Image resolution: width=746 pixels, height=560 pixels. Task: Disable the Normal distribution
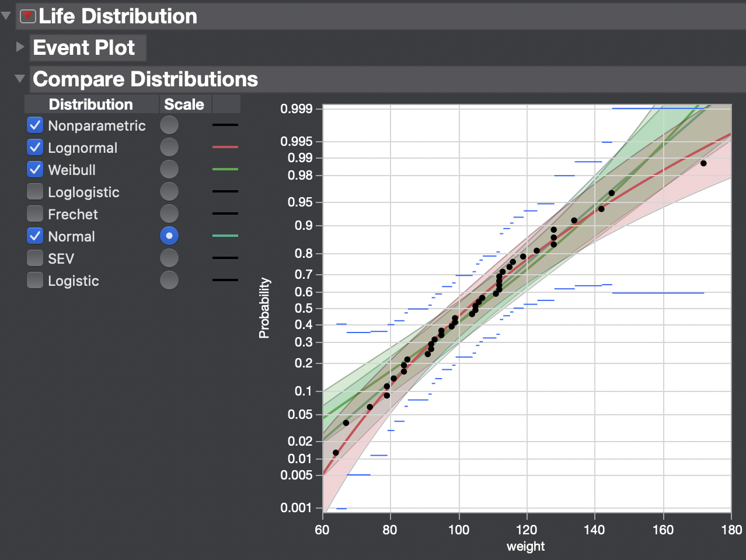[34, 236]
